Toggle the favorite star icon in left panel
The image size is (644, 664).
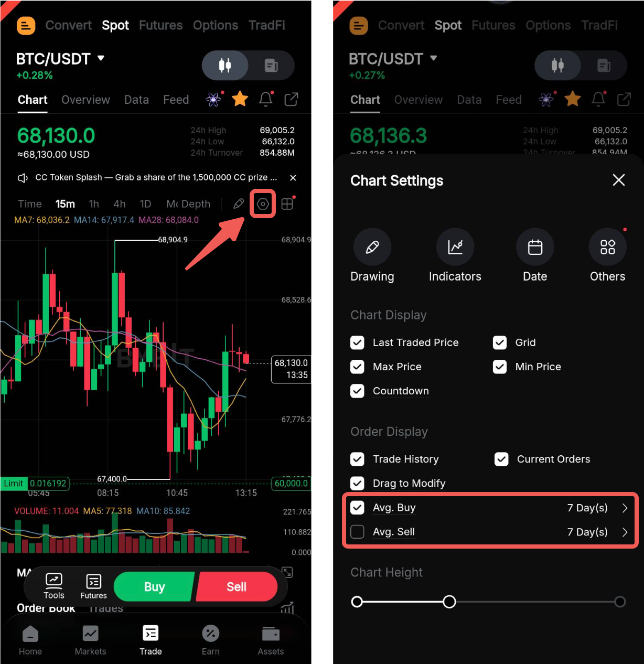click(x=240, y=99)
